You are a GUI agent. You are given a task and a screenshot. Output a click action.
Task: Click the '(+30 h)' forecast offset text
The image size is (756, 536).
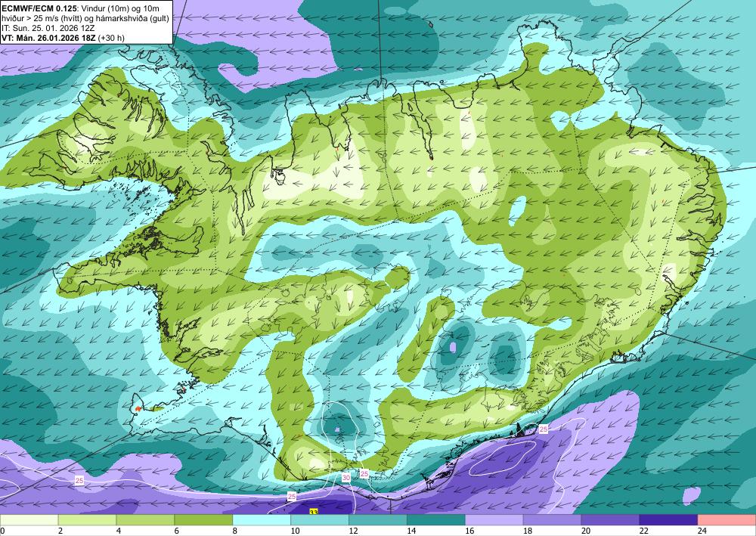[111, 38]
